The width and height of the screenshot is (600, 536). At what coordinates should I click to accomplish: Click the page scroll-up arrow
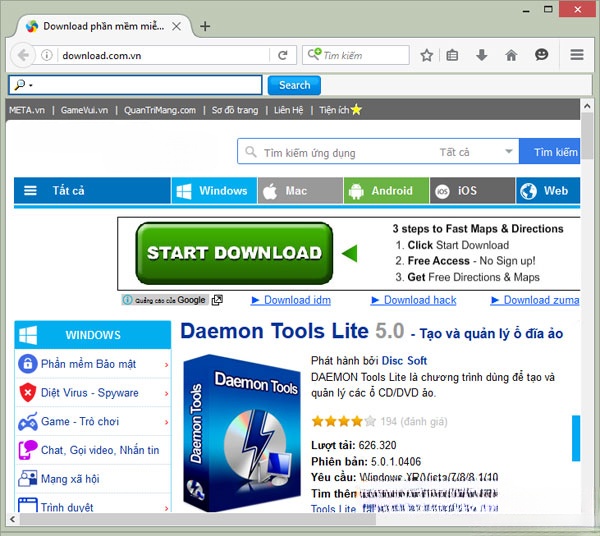click(x=587, y=106)
